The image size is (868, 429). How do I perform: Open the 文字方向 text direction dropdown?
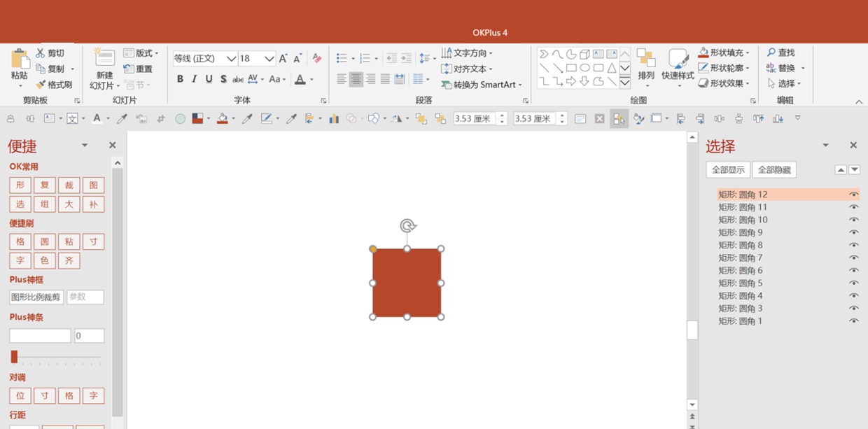click(x=467, y=53)
